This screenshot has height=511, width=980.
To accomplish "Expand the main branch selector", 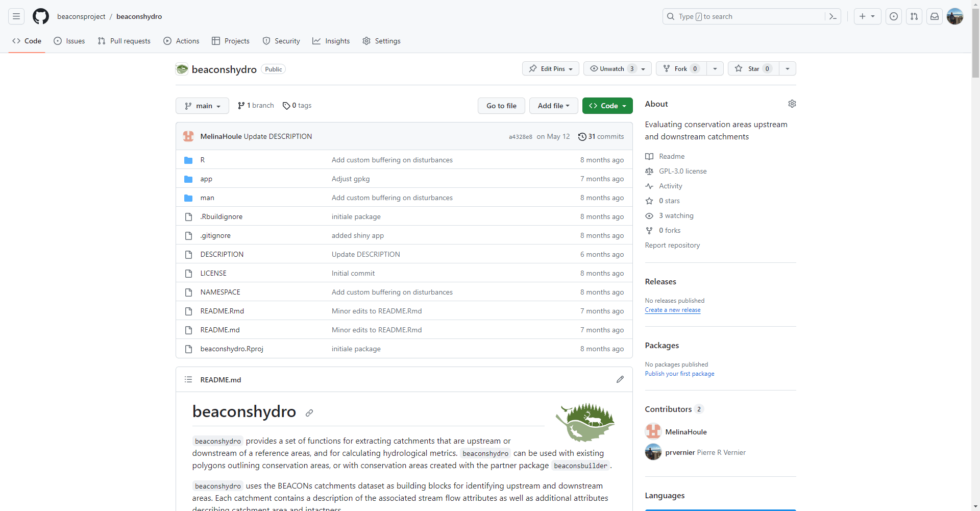I will click(x=202, y=106).
